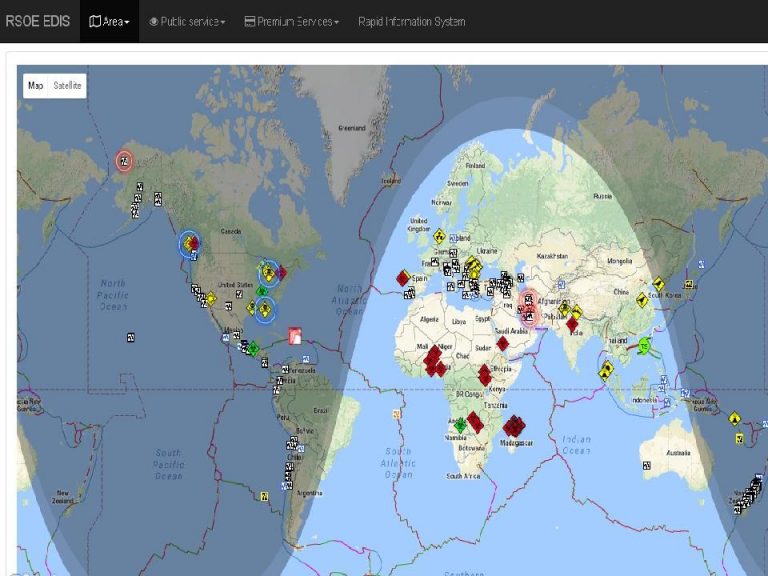Open the Area dropdown menu

tap(110, 21)
